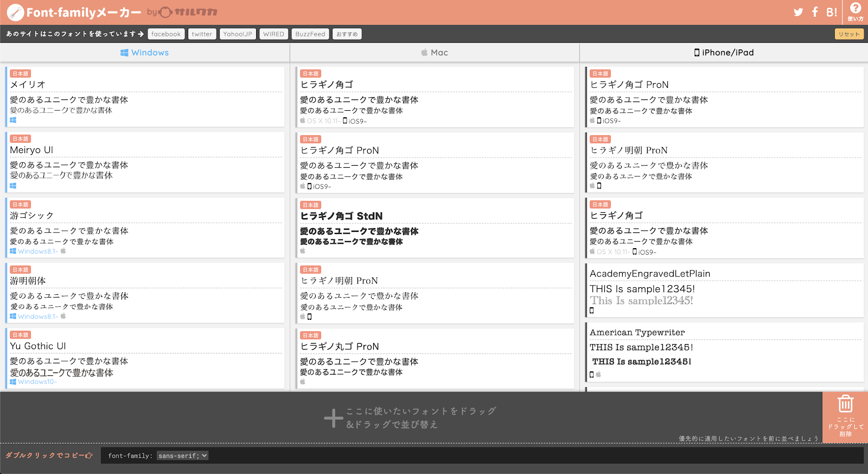
Task: Switch to the Windows column tab
Action: pyautogui.click(x=145, y=53)
